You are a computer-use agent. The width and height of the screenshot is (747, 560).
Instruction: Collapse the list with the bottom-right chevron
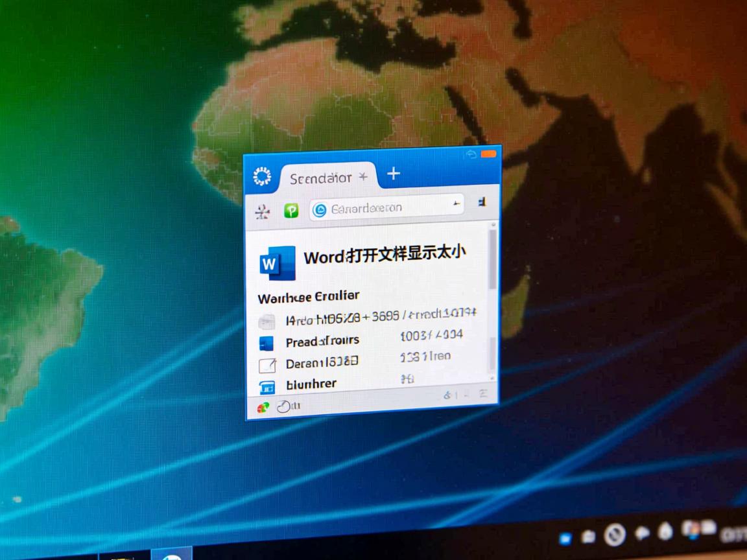[x=484, y=393]
